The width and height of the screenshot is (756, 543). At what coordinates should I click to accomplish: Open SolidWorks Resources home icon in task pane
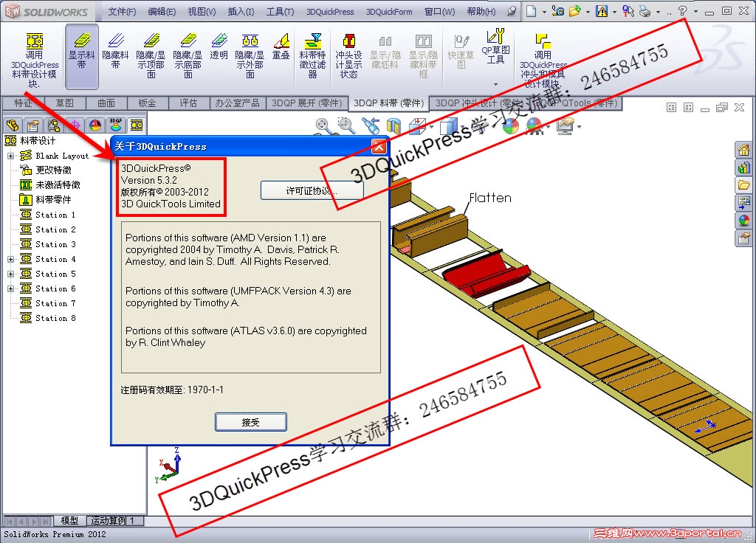click(x=743, y=151)
